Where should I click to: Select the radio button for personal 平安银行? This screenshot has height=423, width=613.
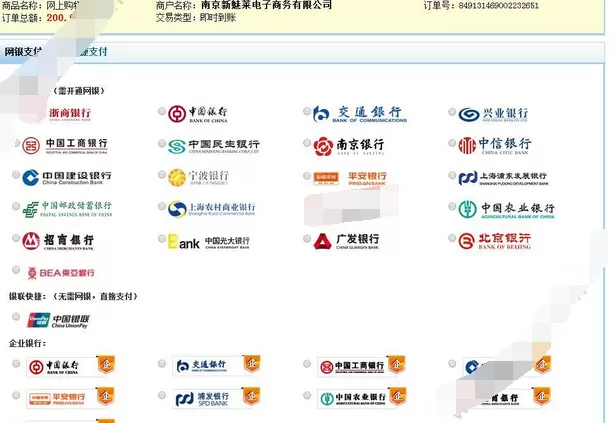(x=307, y=176)
